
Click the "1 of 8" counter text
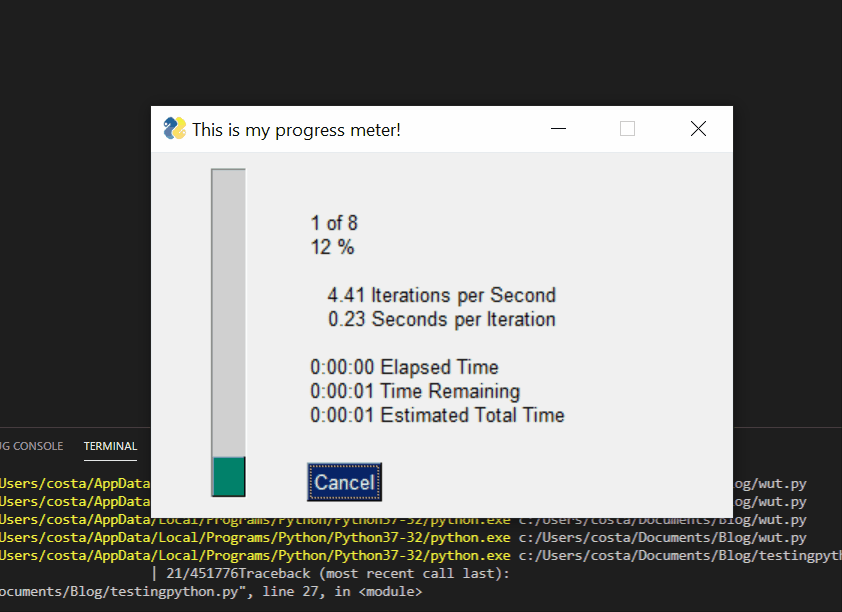click(335, 223)
